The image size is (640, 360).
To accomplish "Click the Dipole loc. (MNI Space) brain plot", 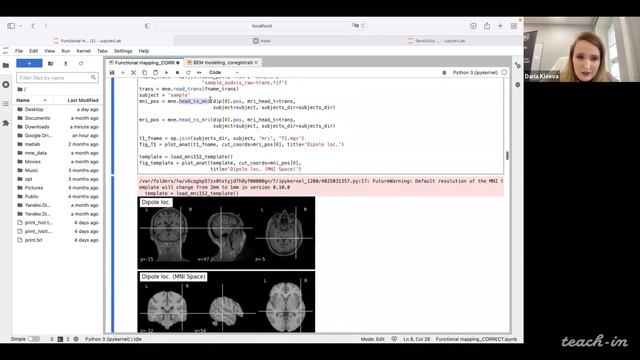I will coord(226,302).
